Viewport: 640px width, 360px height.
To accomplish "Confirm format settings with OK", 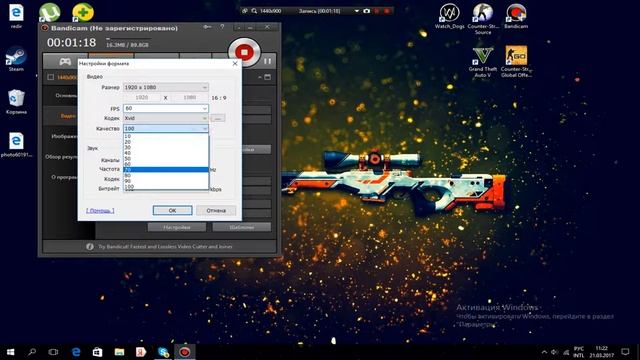I will 173,210.
